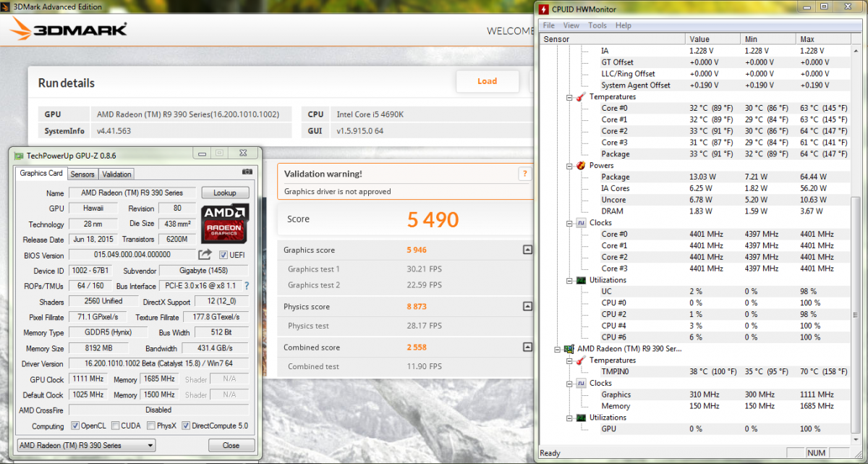This screenshot has height=464, width=868.
Task: Click the GPU Temperatures thermometer icon
Action: click(581, 360)
